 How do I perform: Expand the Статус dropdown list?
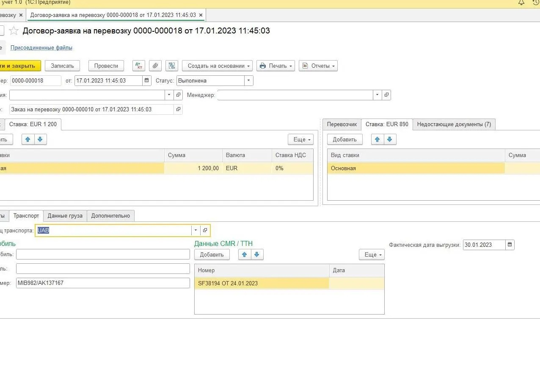(x=249, y=80)
